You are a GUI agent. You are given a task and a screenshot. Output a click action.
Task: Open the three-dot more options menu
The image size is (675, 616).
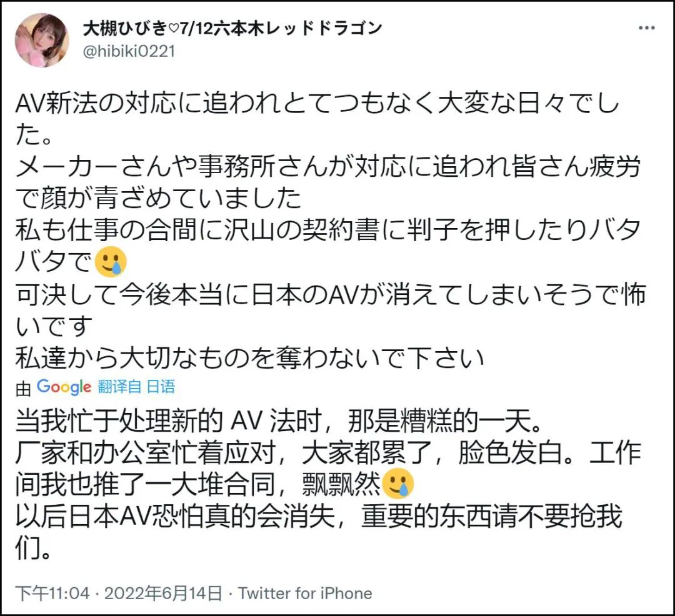[647, 28]
